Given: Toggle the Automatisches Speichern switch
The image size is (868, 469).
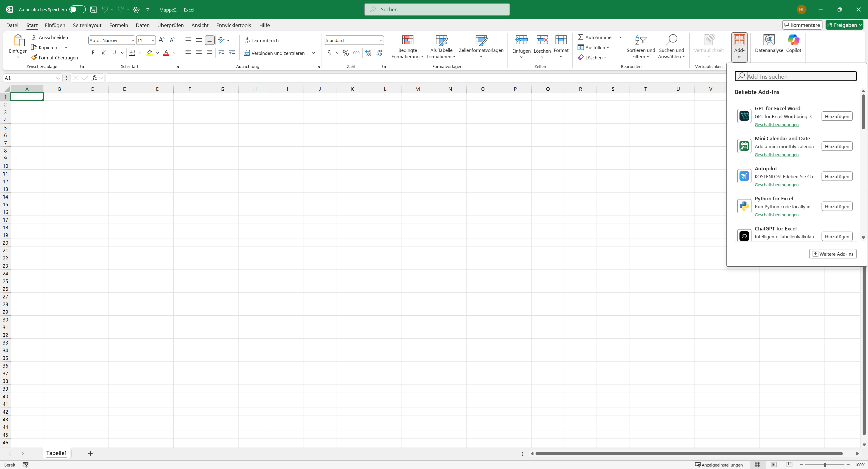Looking at the screenshot, I should click(77, 9).
